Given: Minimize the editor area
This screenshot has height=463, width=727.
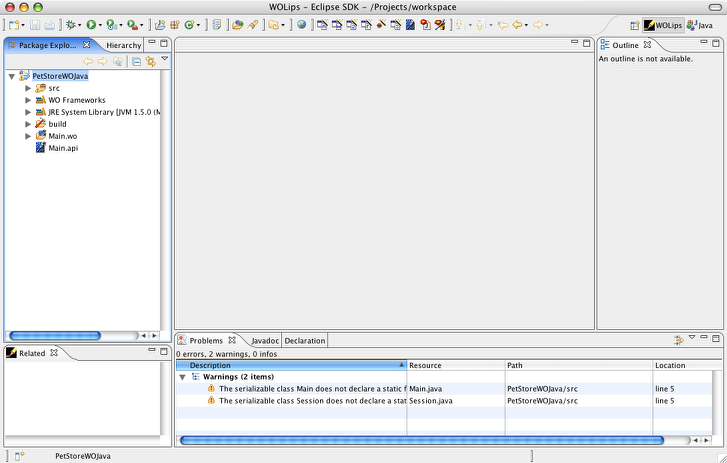Looking at the screenshot, I should pyautogui.click(x=574, y=42).
